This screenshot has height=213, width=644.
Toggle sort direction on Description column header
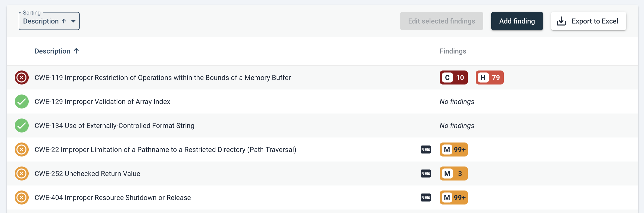pos(57,51)
